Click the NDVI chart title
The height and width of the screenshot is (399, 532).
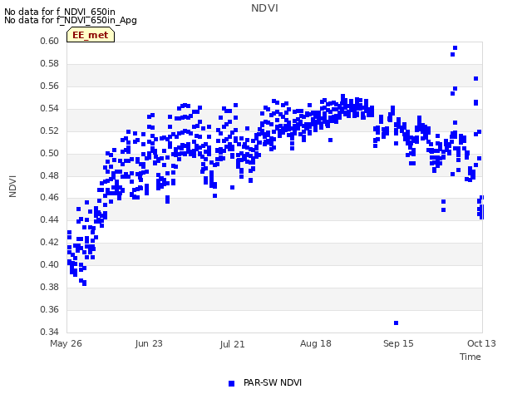tap(264, 8)
